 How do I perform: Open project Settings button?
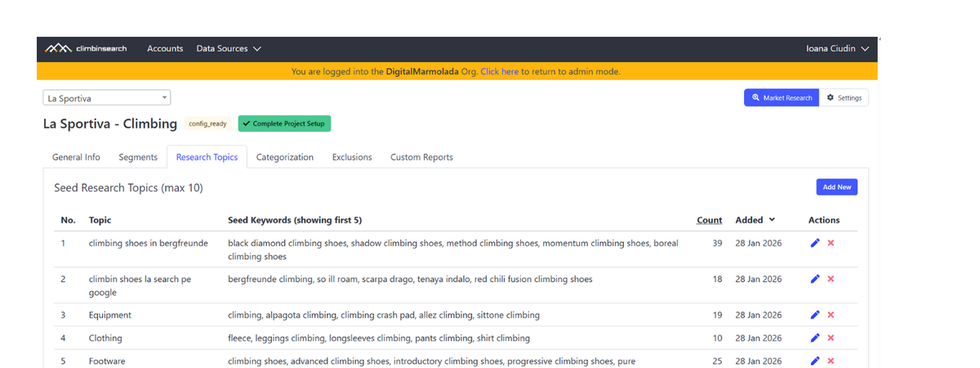[x=844, y=97]
